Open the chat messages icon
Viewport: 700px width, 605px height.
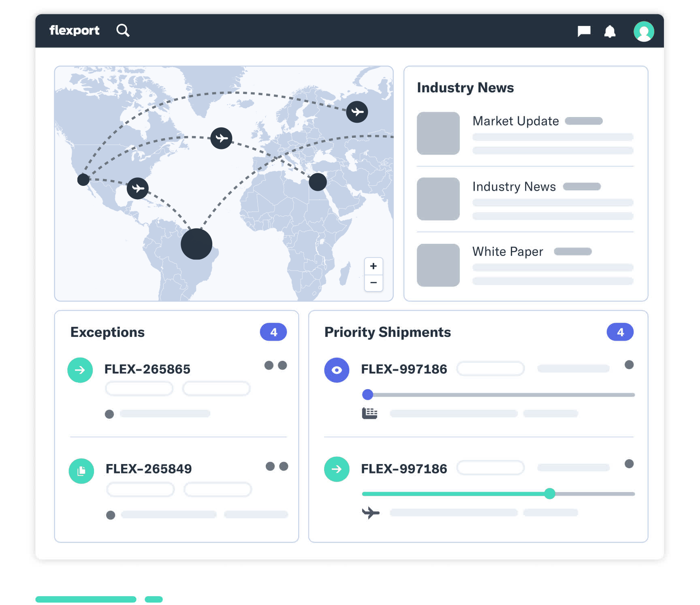(584, 31)
